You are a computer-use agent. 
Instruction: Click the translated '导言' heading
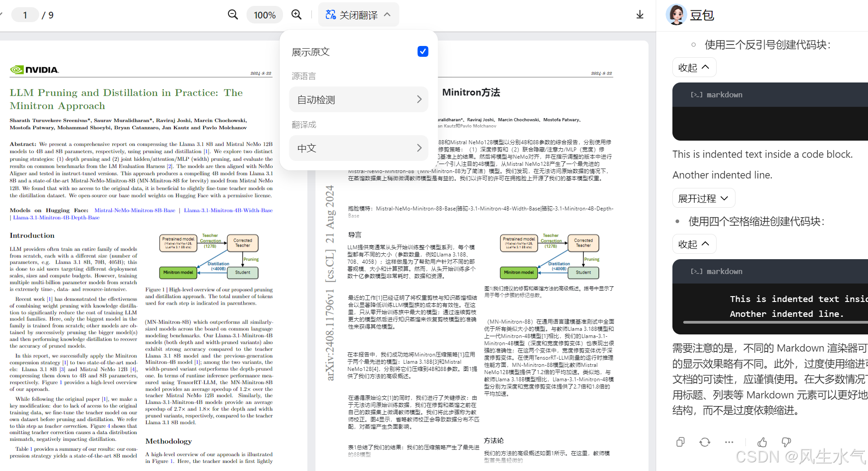point(355,235)
